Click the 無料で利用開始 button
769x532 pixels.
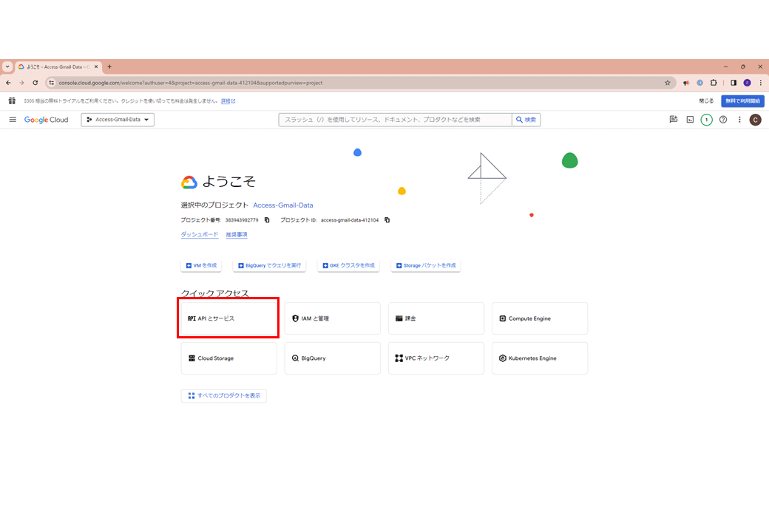coord(742,101)
